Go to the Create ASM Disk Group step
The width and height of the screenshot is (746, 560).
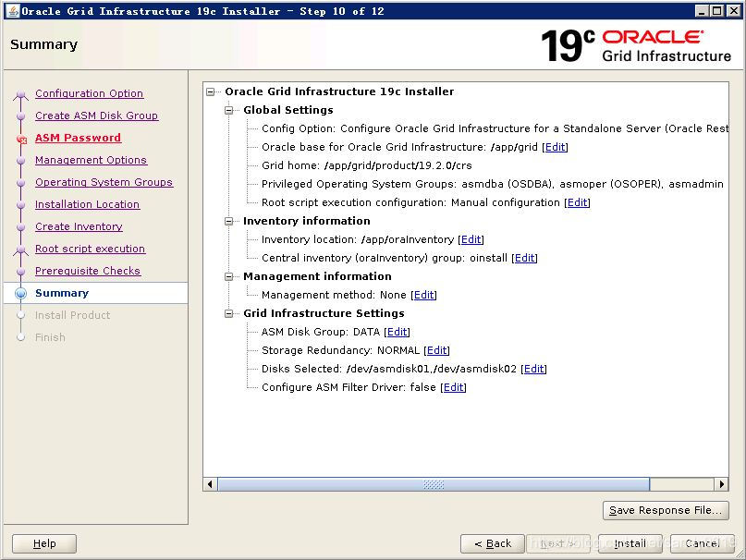pos(96,116)
